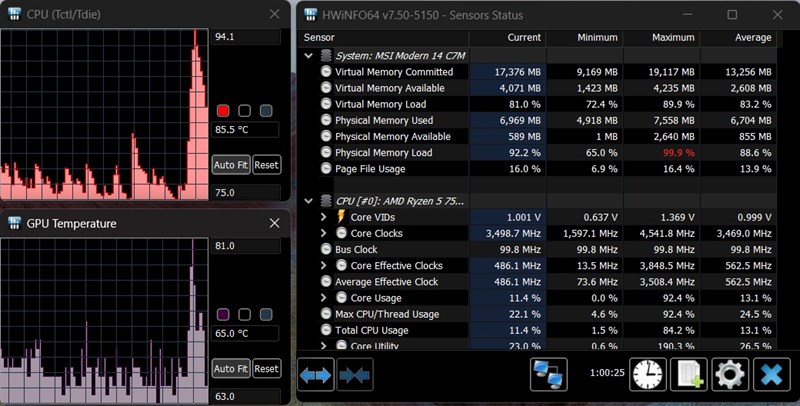Click the black swatch in CPU graph window

[244, 111]
